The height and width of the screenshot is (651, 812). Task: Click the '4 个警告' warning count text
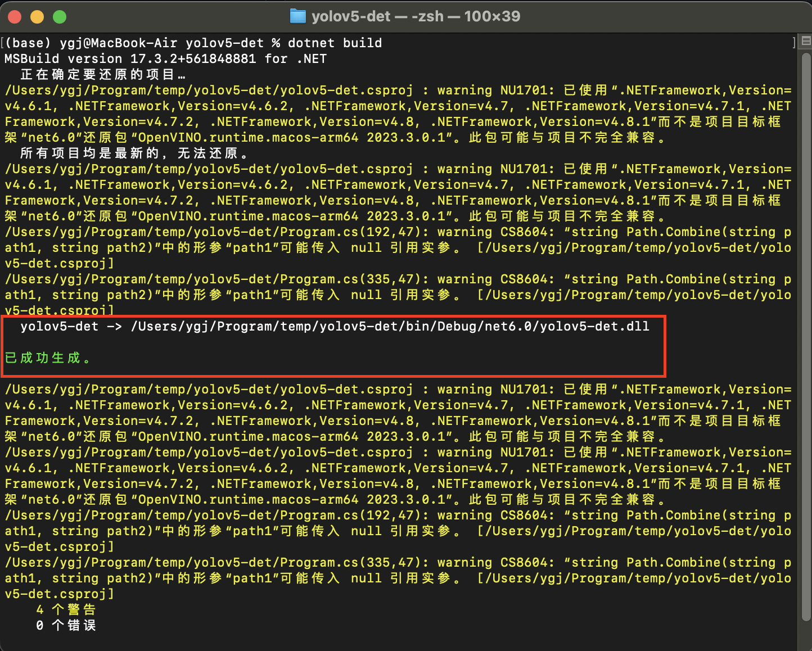[66, 609]
